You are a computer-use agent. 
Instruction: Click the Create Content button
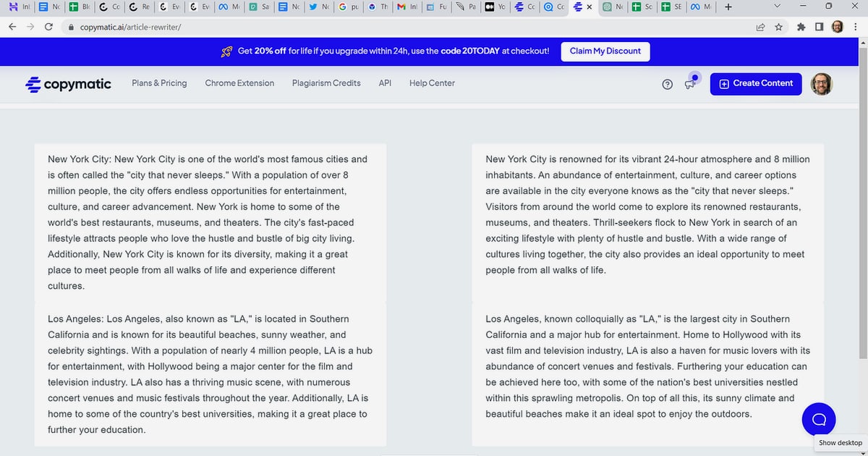pyautogui.click(x=756, y=84)
